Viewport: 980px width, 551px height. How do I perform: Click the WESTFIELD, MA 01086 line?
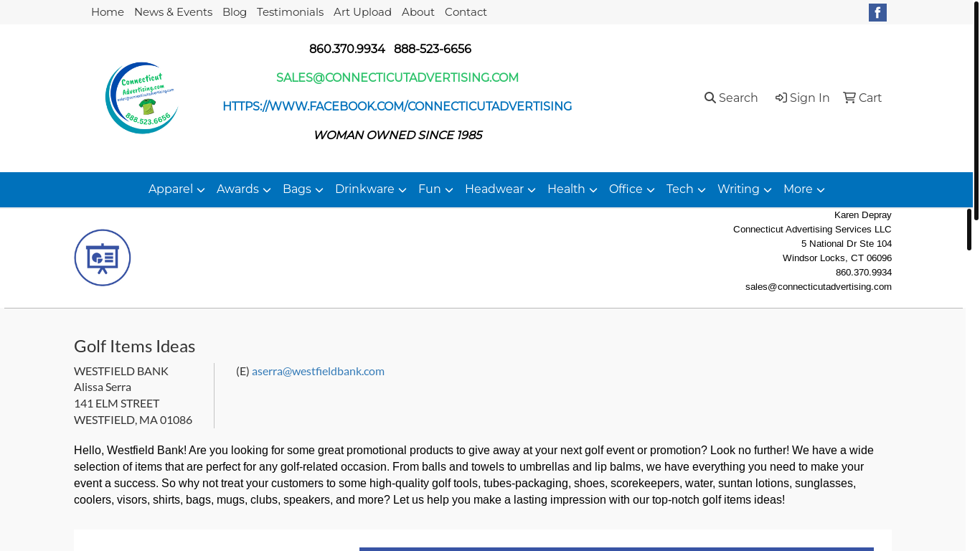(133, 420)
